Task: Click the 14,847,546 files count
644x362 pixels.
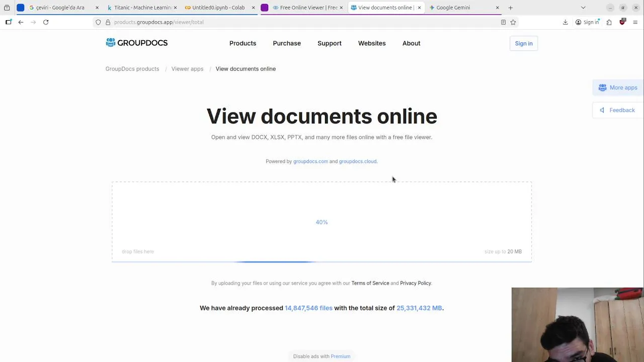Action: coord(308,308)
